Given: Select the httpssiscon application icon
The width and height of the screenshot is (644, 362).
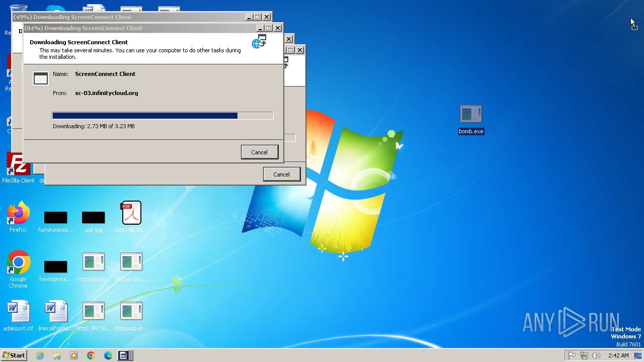Looking at the screenshot, I should click(x=94, y=266).
